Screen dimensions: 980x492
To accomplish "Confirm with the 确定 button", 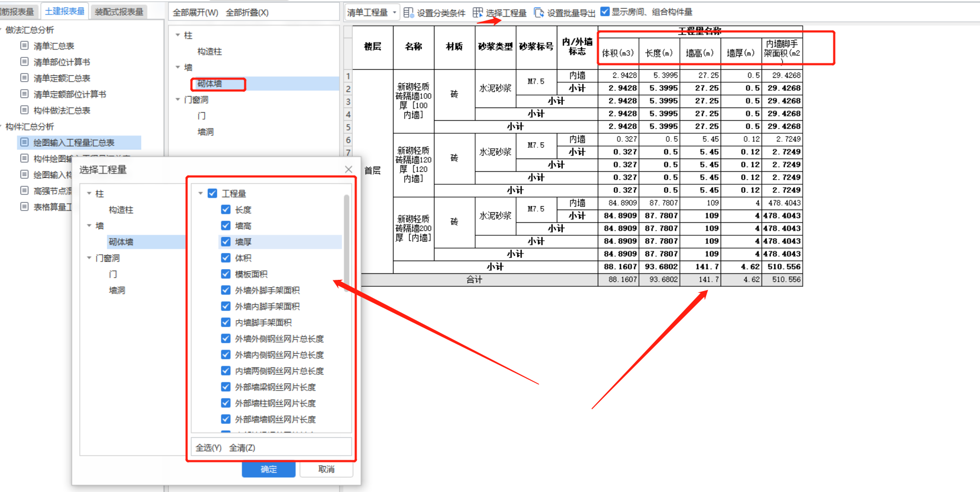I will tap(268, 469).
